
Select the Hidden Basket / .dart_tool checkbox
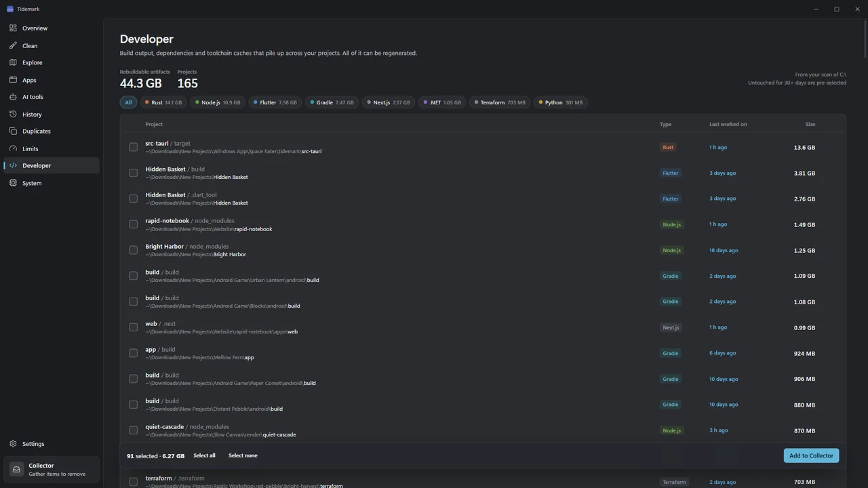point(133,199)
